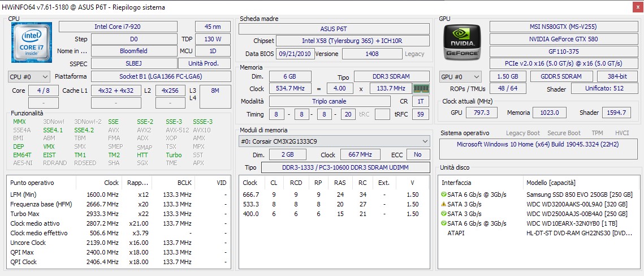The image size is (644, 276).
Task: Select the LFM (Min) operating point row
Action: tap(119, 194)
